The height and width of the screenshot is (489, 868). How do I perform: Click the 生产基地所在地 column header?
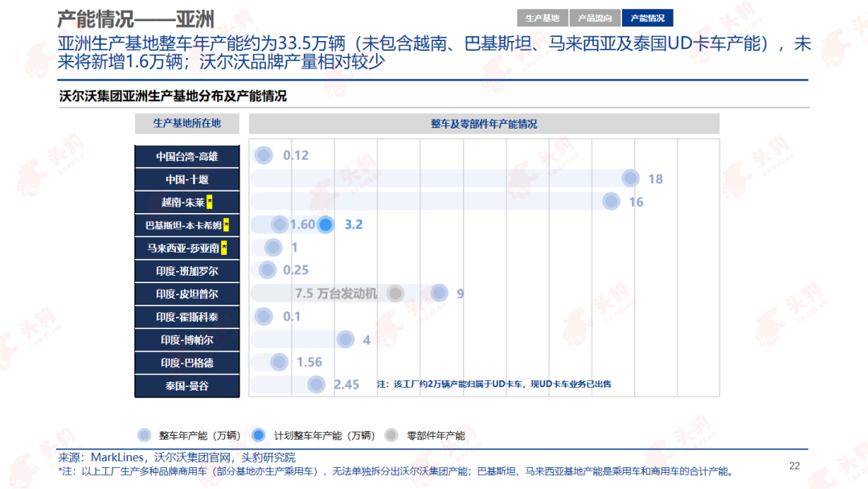(x=187, y=124)
